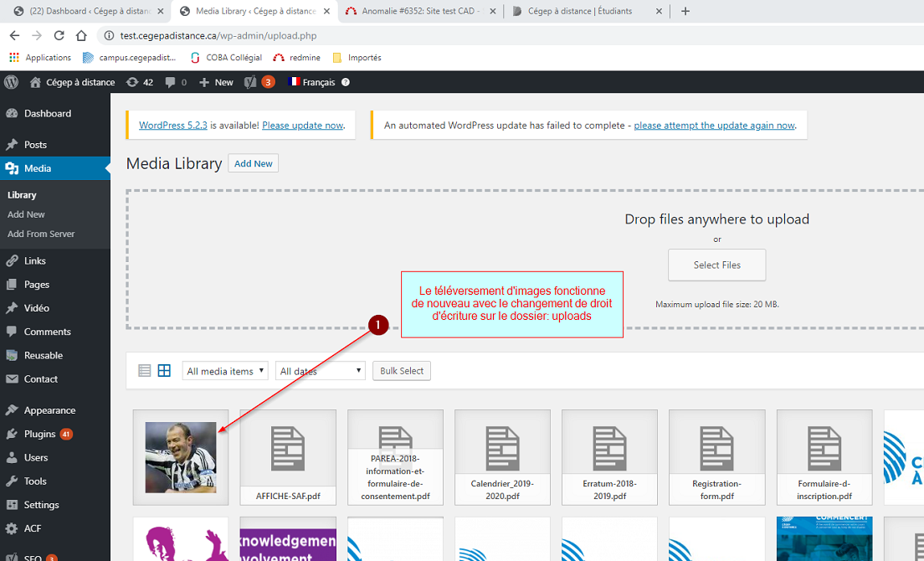Click the WordPress logo in admin bar

tap(12, 82)
